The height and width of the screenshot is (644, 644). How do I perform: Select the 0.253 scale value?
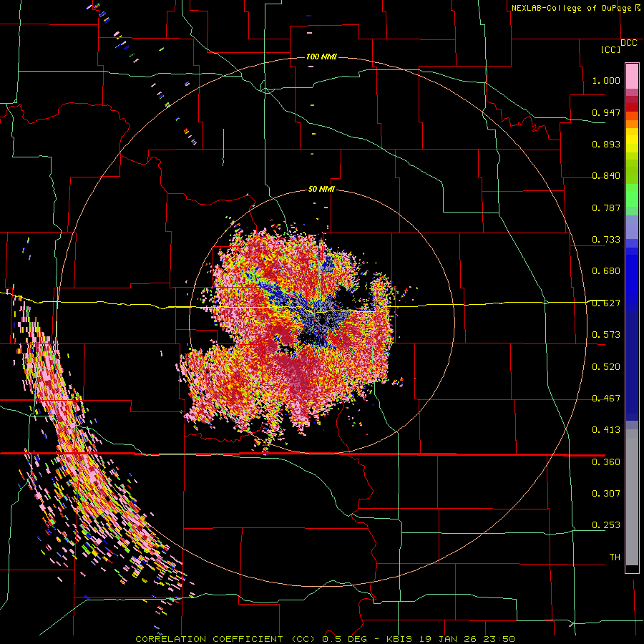(x=606, y=525)
